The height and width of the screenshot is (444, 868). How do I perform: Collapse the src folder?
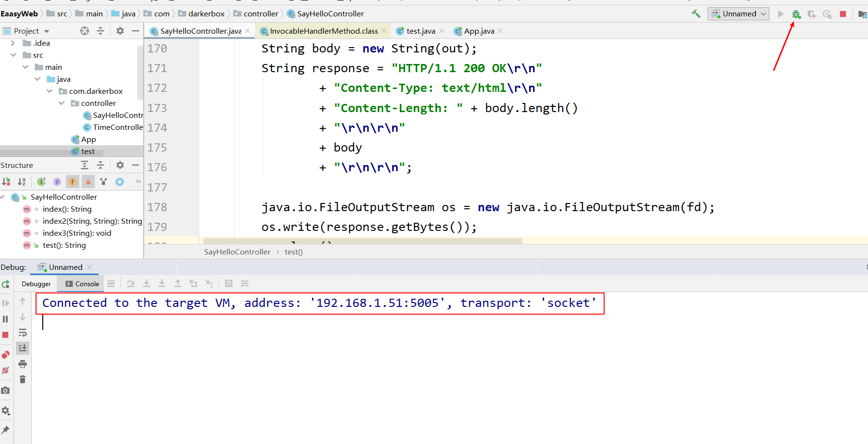tap(13, 55)
